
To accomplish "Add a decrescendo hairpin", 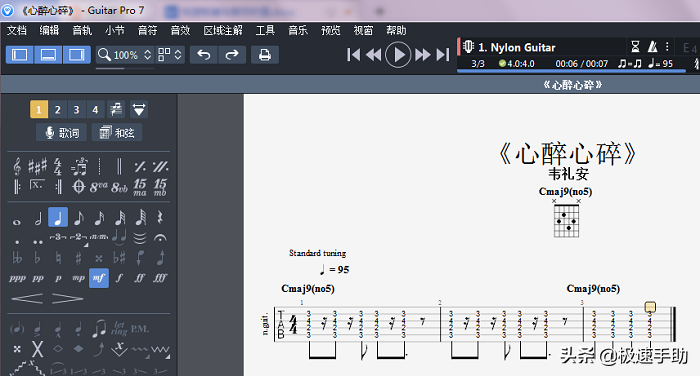I will (67, 298).
